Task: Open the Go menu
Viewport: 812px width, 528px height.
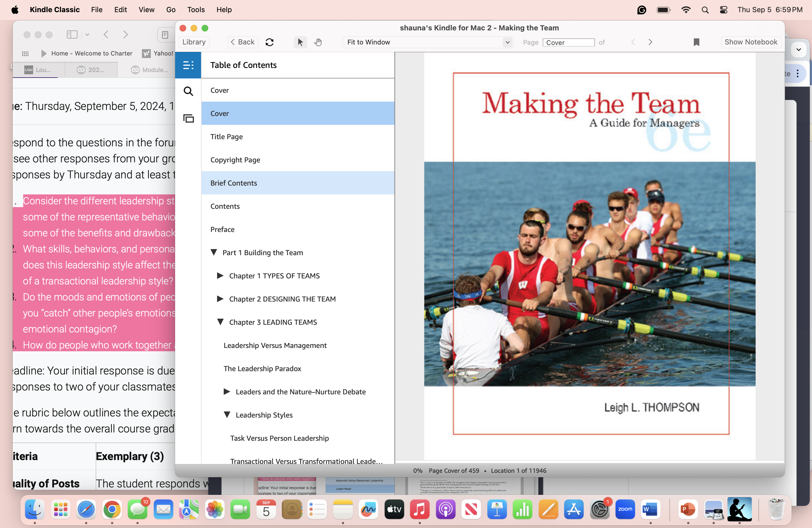Action: [171, 10]
